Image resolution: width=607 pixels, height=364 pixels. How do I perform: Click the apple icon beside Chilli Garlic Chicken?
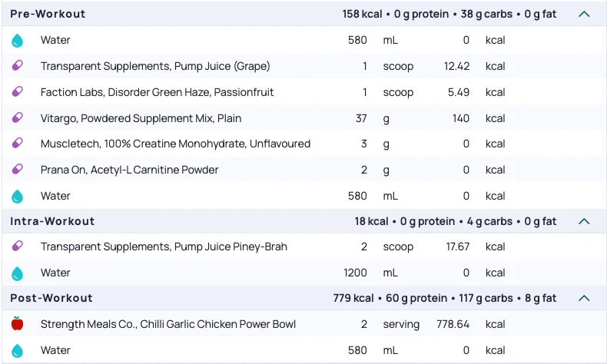pos(18,324)
